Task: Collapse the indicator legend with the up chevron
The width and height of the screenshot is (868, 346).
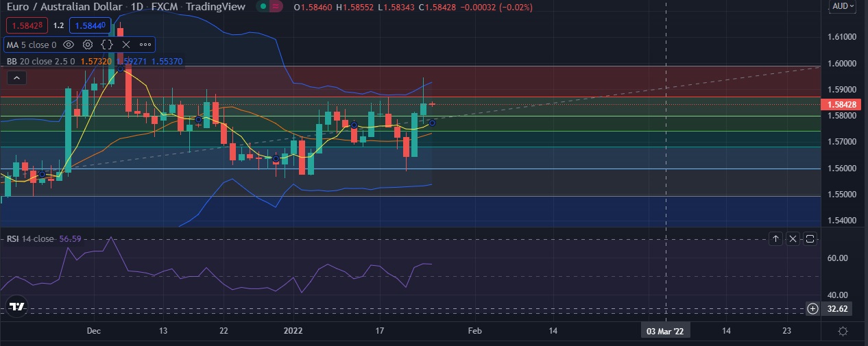Action: [17, 78]
